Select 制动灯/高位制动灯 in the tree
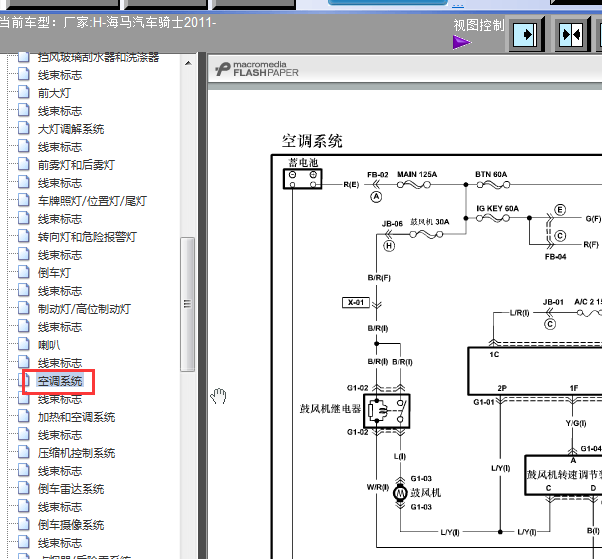This screenshot has width=602, height=559. pos(84,309)
